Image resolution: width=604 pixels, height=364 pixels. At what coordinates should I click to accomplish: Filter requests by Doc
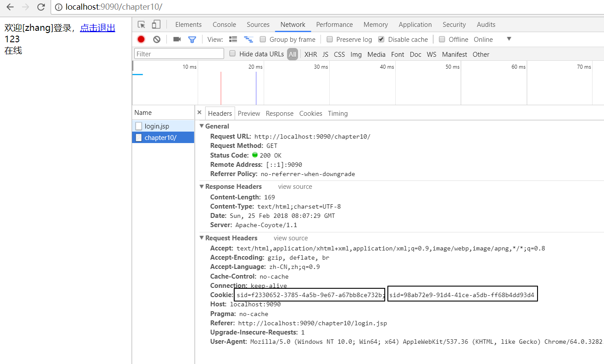click(x=416, y=54)
